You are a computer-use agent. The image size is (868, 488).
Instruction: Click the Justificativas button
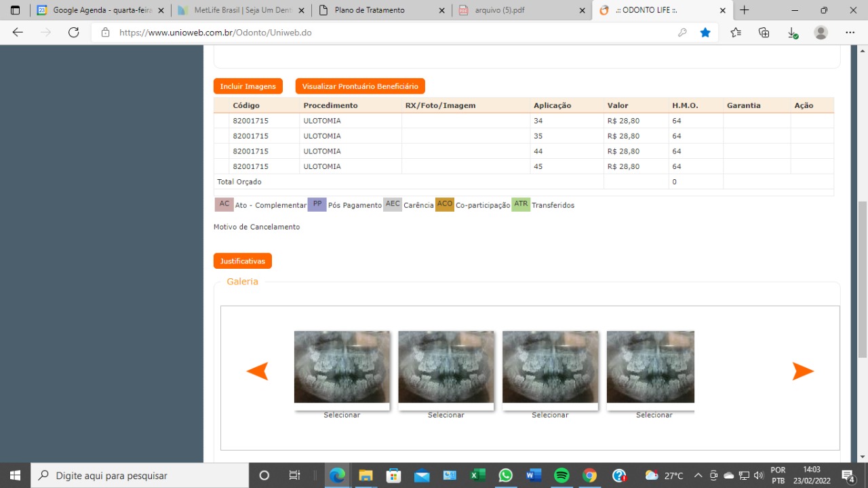(x=242, y=261)
